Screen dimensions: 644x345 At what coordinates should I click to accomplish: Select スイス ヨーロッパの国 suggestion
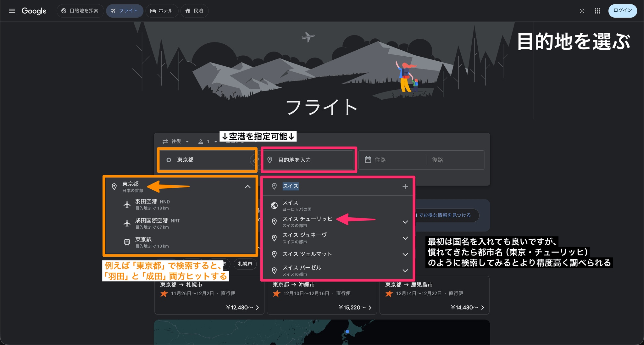[338, 205]
